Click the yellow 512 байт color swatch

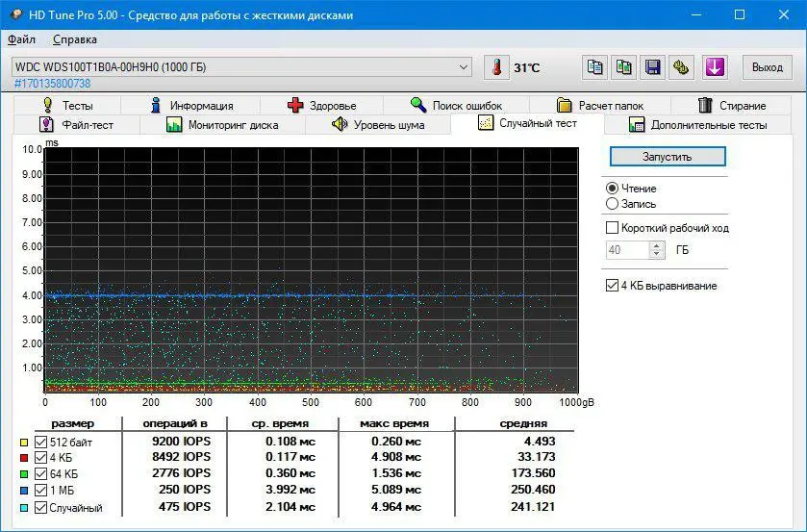24,443
